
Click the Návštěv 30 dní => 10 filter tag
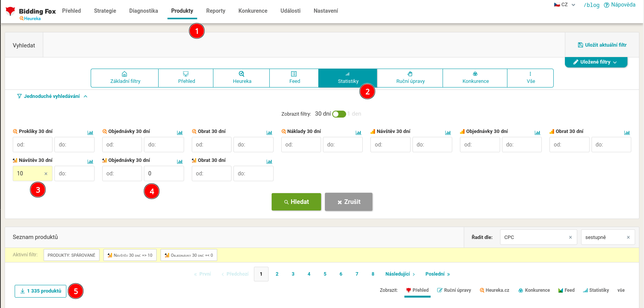pyautogui.click(x=130, y=255)
